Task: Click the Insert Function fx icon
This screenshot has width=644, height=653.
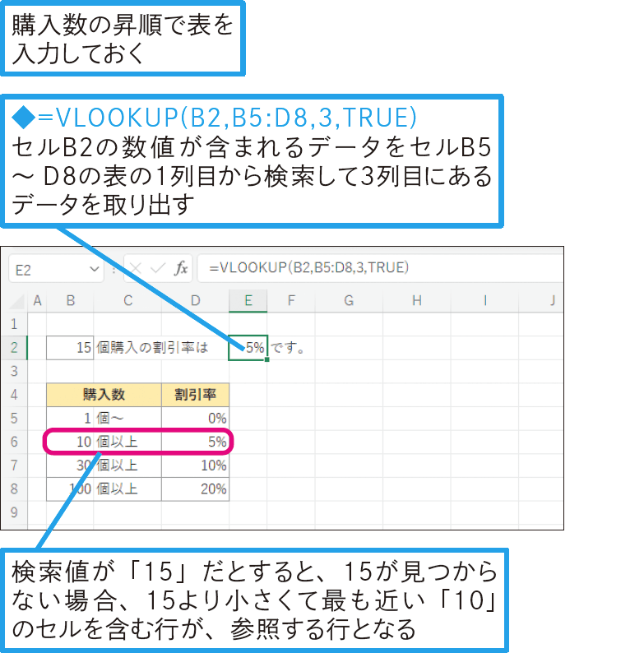Action: 181,268
